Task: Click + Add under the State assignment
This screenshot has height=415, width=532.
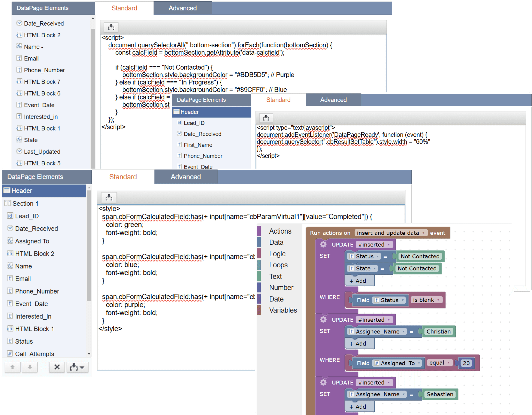Action: pos(359,281)
